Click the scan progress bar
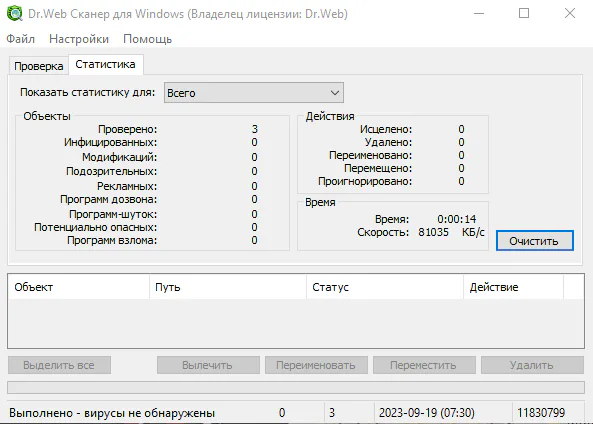The height and width of the screenshot is (424, 593). 296,387
